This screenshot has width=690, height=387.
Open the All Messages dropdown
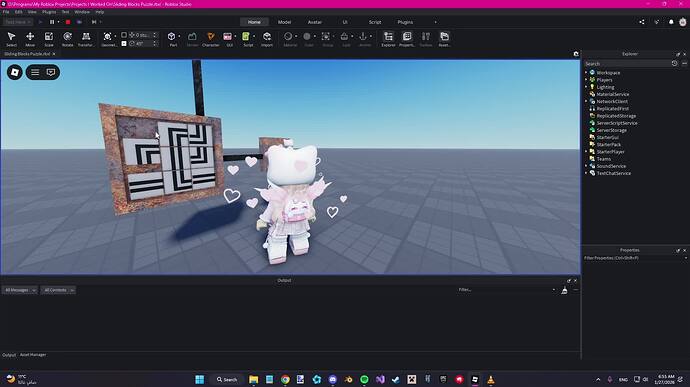(20, 290)
